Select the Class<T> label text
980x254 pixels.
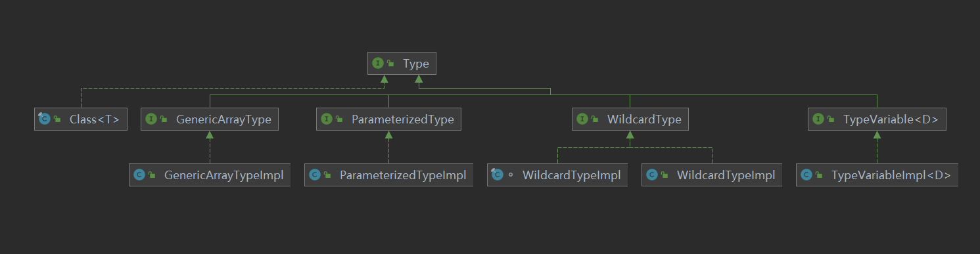click(x=95, y=119)
